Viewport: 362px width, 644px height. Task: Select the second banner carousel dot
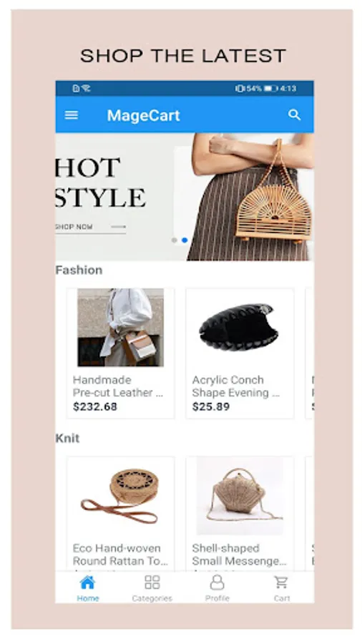click(x=185, y=240)
